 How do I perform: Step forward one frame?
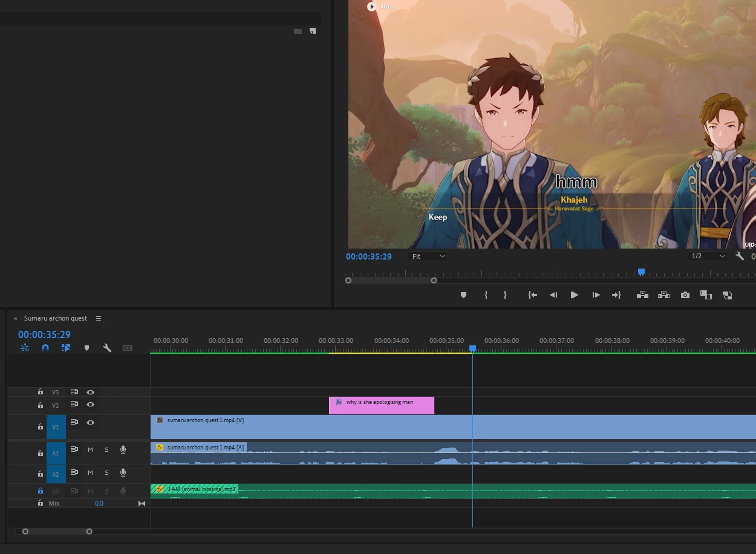pyautogui.click(x=596, y=295)
